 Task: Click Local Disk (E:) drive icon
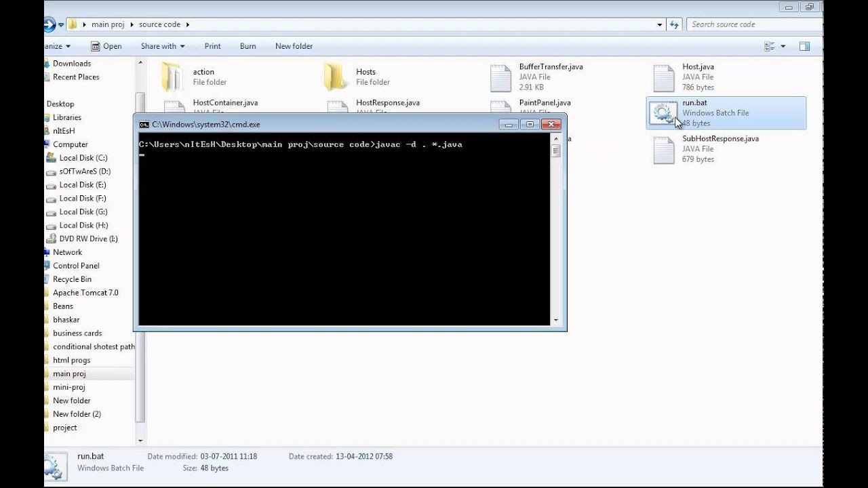[x=51, y=185]
